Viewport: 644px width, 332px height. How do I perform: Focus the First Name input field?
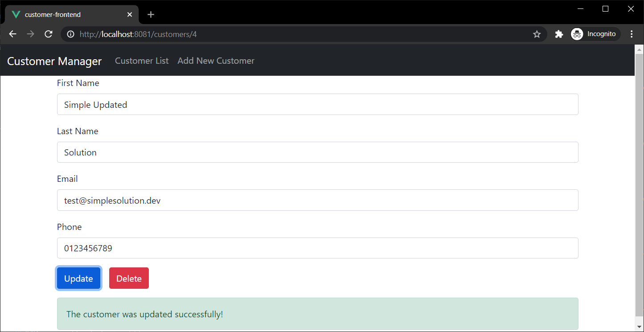pyautogui.click(x=317, y=104)
